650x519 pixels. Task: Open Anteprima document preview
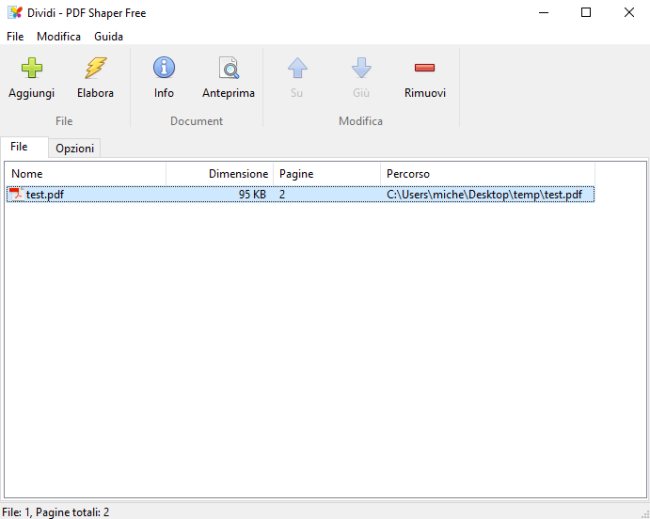coord(228,68)
